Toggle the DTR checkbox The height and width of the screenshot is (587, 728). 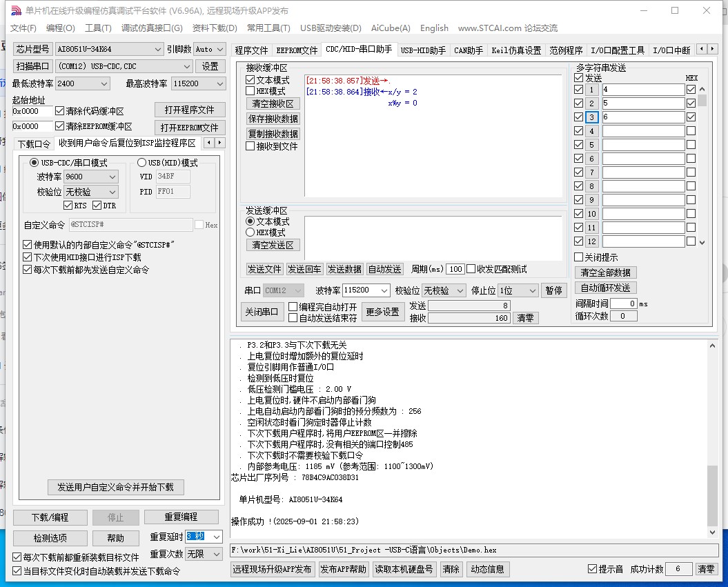pyautogui.click(x=97, y=205)
